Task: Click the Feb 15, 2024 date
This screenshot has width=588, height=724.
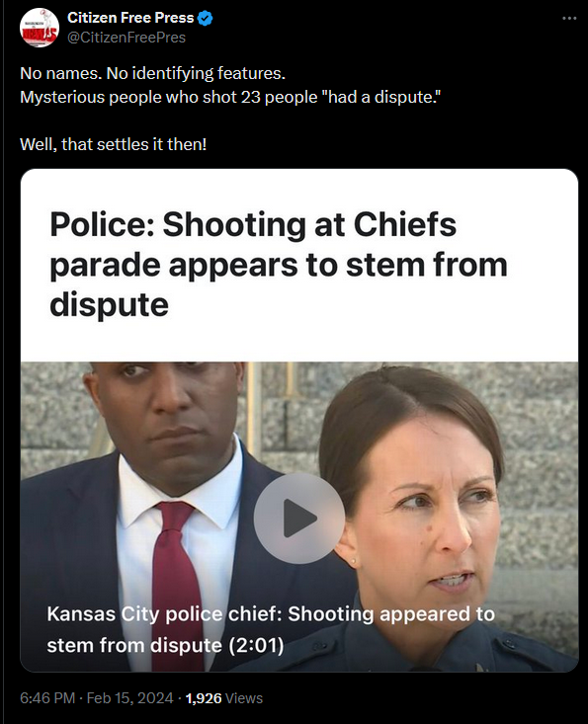Action: point(129,697)
